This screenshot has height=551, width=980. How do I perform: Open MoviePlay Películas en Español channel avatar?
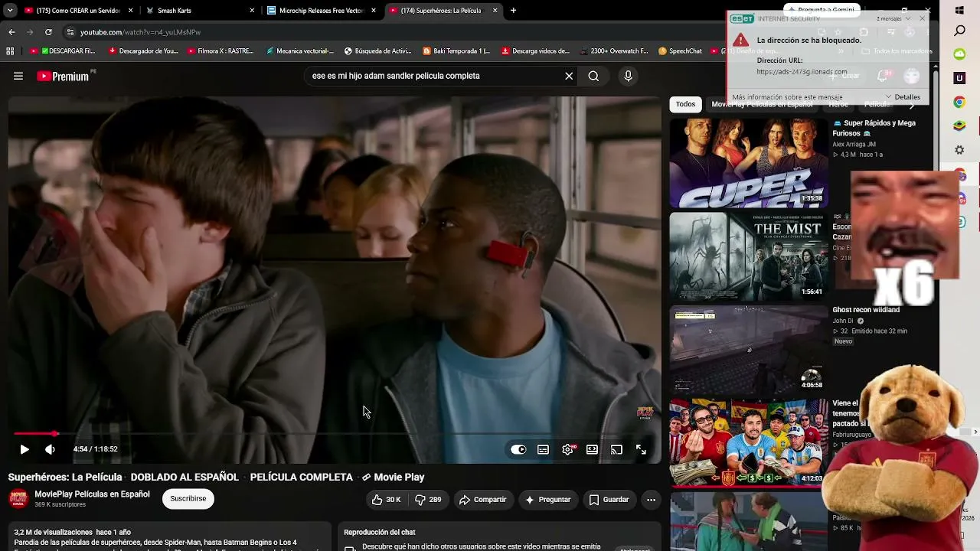tap(18, 499)
